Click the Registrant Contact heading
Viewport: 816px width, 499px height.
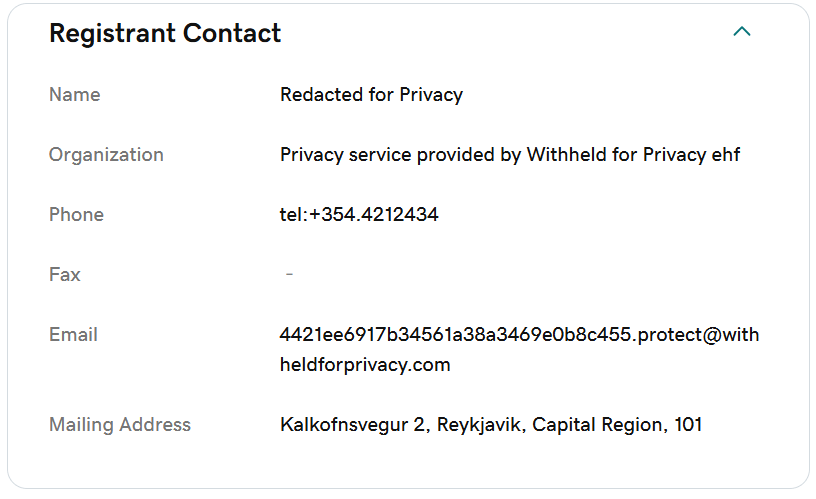coord(165,33)
